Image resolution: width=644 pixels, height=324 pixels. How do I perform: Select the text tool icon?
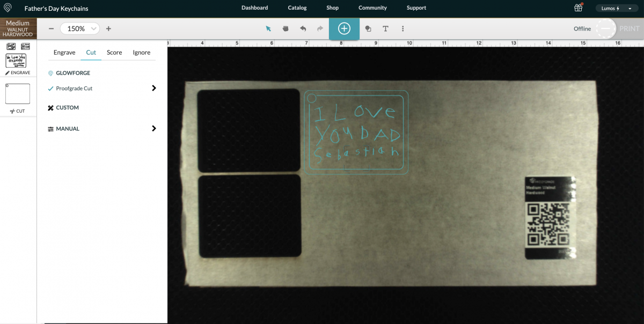pos(385,28)
